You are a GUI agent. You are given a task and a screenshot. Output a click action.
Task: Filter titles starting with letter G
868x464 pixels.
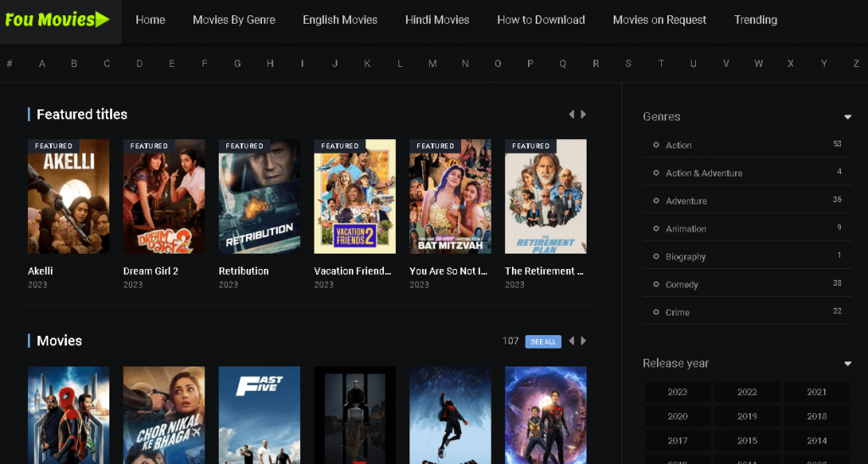[x=237, y=64]
